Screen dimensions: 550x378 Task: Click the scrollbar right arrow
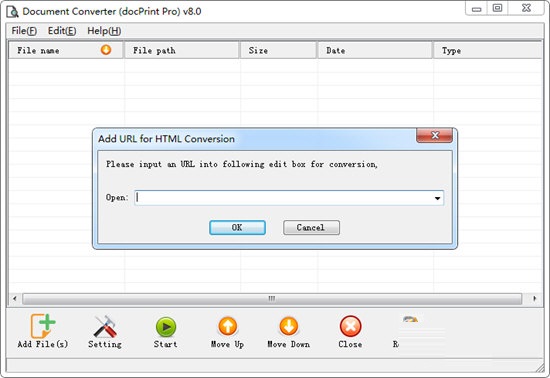(534, 299)
